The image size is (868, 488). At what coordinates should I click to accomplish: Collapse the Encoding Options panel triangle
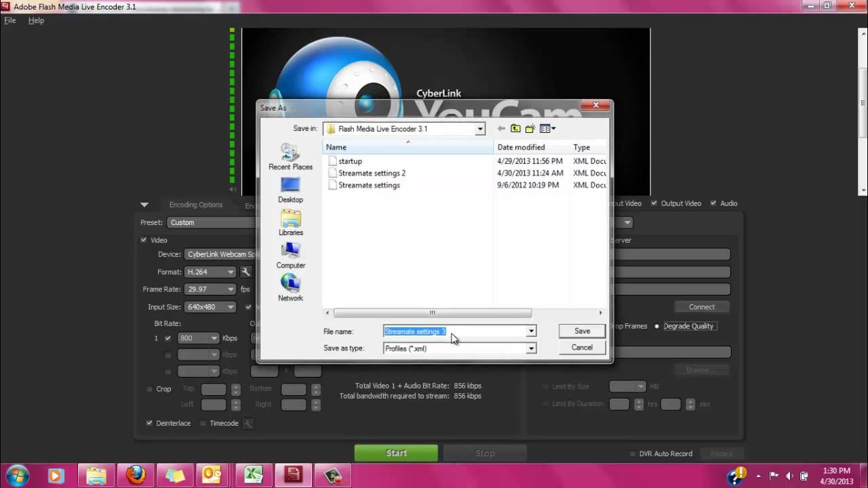coord(144,205)
